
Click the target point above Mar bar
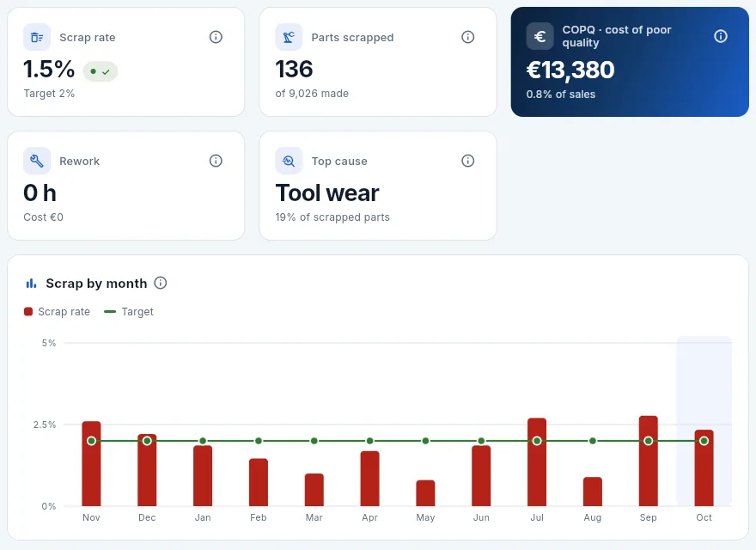[314, 441]
